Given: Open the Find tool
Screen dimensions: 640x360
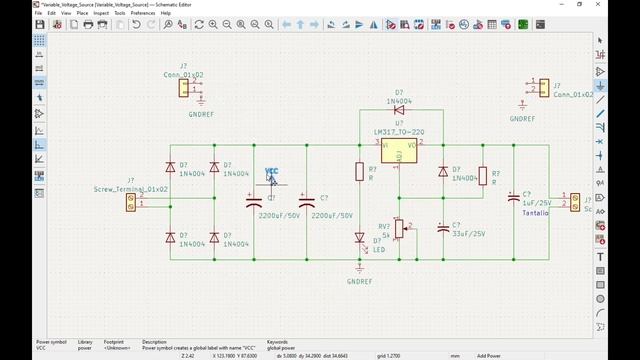Looking at the screenshot, I should pos(168,24).
